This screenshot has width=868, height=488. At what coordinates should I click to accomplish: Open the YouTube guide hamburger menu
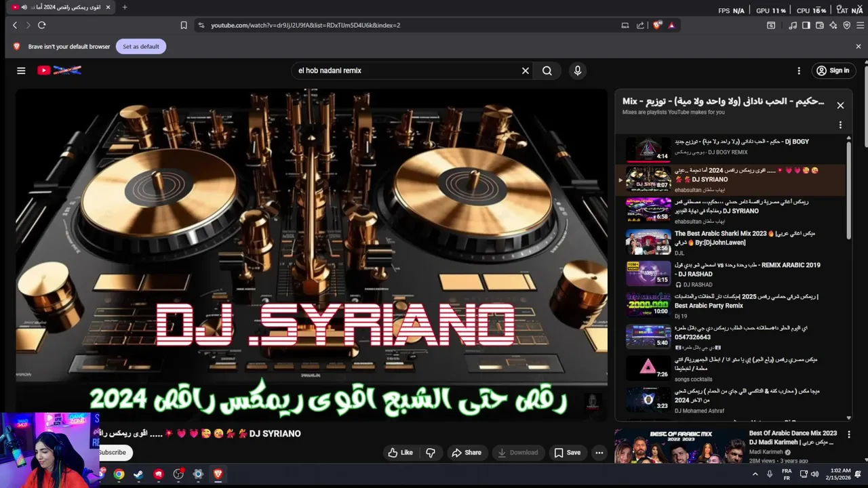point(21,70)
